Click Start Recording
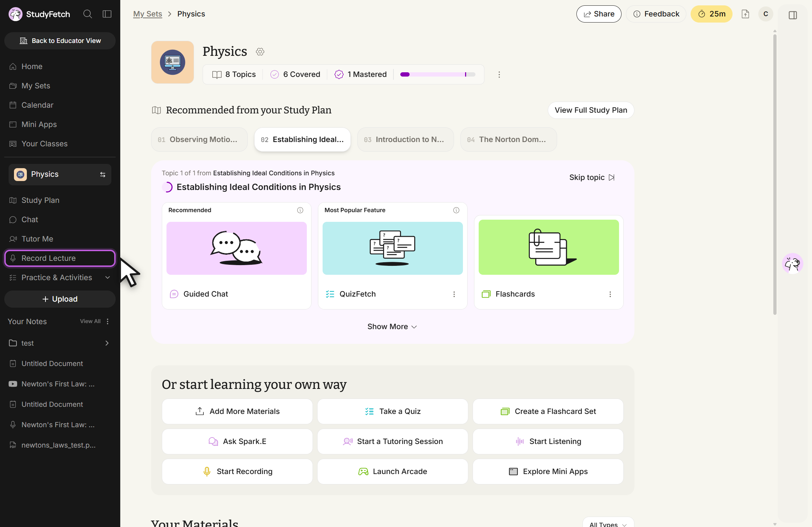Screen dimensions: 812x527 [x=237, y=472]
